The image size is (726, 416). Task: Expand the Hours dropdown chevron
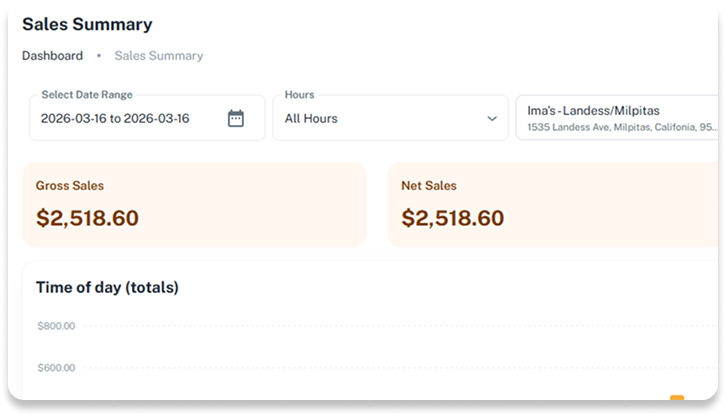pos(491,118)
